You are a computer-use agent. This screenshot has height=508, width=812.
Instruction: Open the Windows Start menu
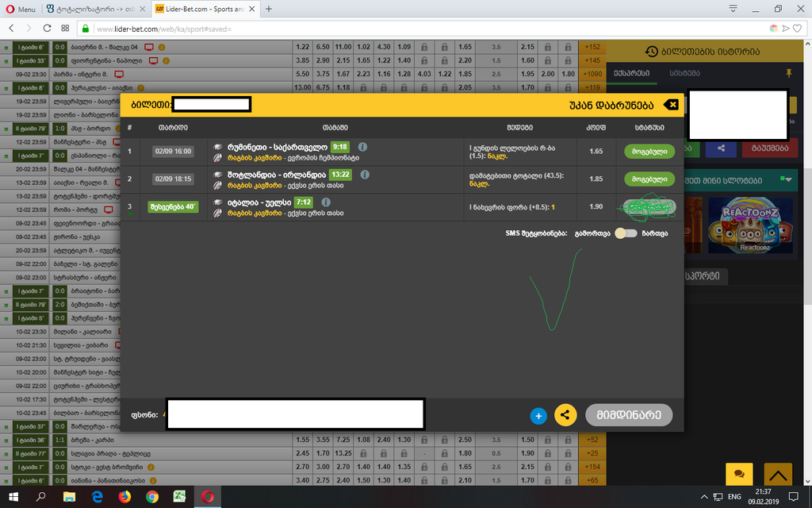click(13, 497)
